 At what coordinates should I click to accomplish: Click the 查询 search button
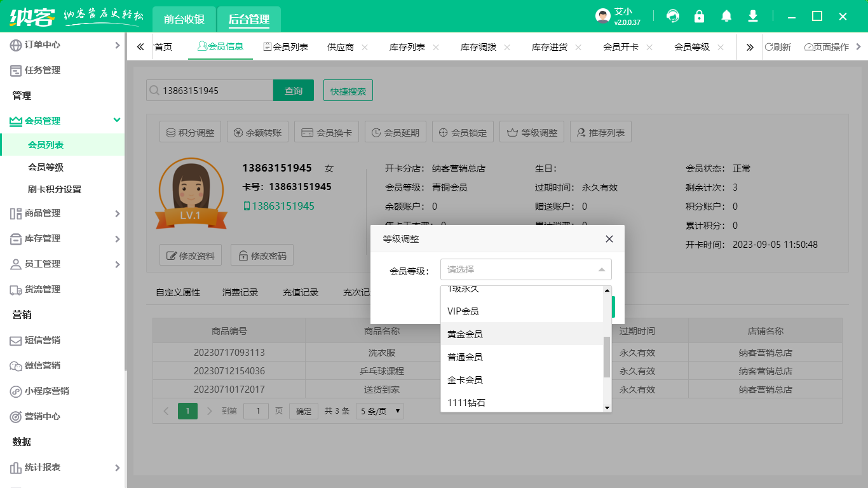point(294,90)
